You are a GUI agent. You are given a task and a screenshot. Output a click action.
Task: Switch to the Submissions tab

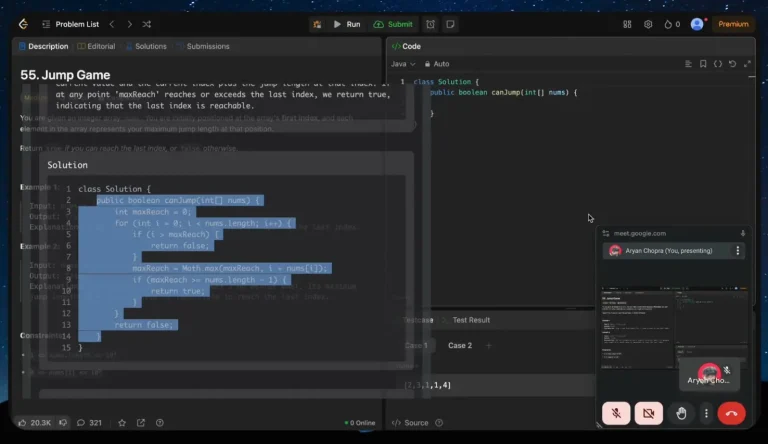pos(203,46)
